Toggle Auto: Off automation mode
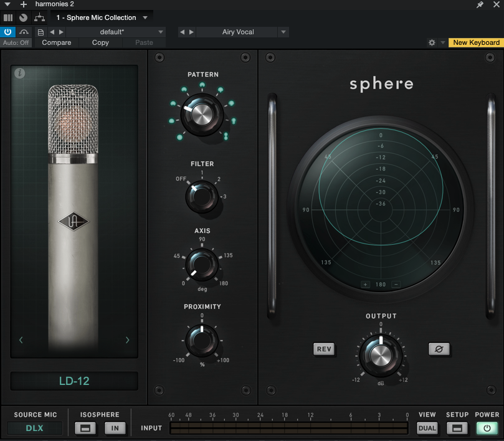Image resolution: width=504 pixels, height=441 pixels. [x=16, y=42]
